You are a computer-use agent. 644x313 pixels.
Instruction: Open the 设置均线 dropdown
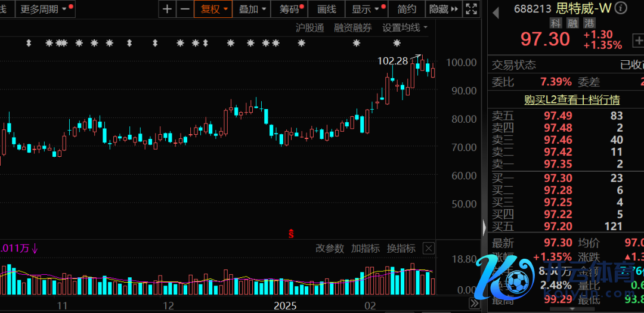coord(405,27)
